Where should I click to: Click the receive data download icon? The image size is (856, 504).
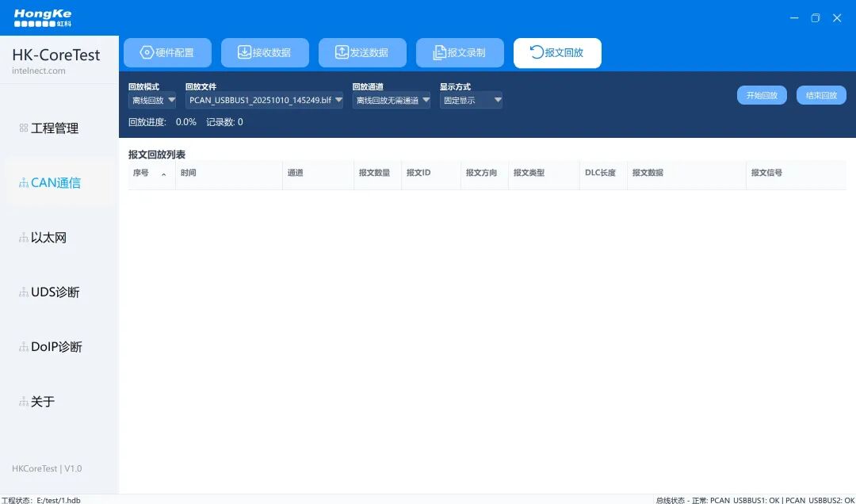pos(244,52)
